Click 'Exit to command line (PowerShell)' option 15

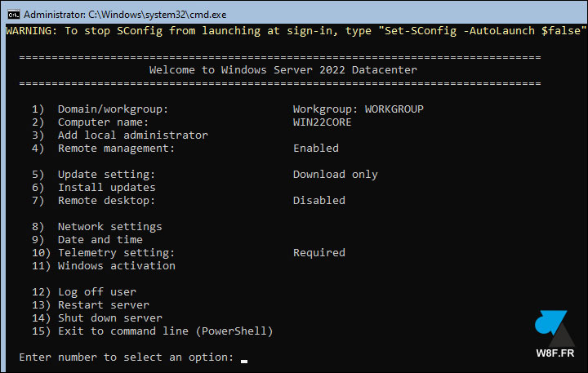(x=165, y=331)
